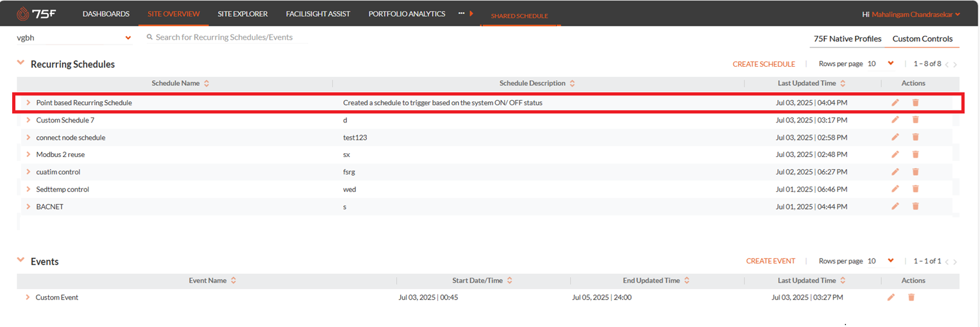Edit Custom Schedule 7 with pencil icon

pos(895,120)
